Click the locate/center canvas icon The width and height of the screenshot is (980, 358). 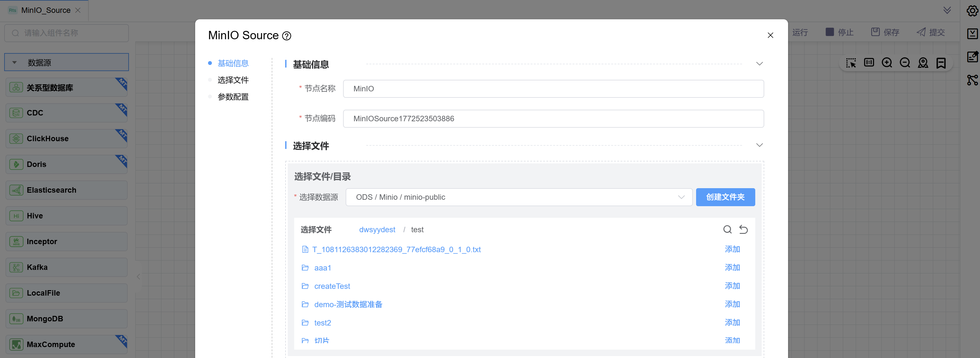[923, 63]
